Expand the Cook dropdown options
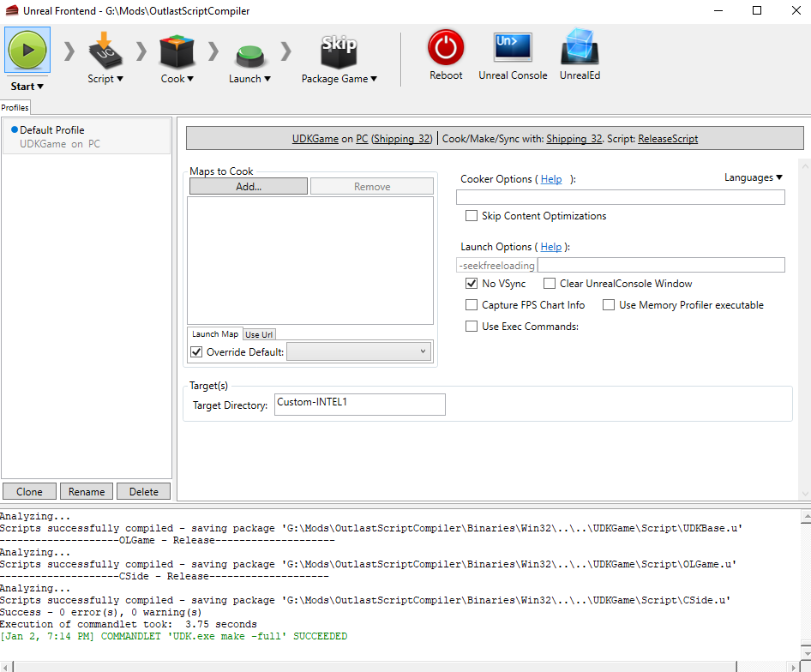This screenshot has height=672, width=811. pyautogui.click(x=190, y=79)
